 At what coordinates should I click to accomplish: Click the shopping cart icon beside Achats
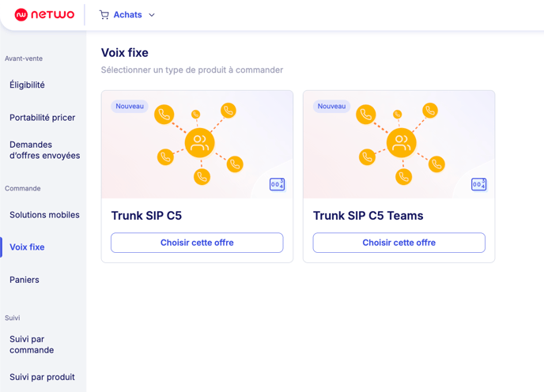104,14
